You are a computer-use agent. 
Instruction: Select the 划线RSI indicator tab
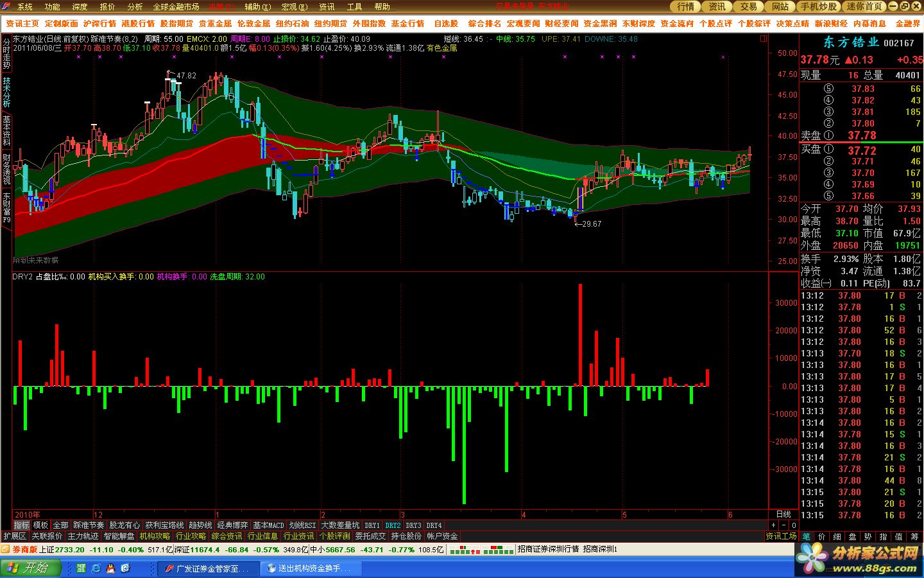tap(302, 525)
